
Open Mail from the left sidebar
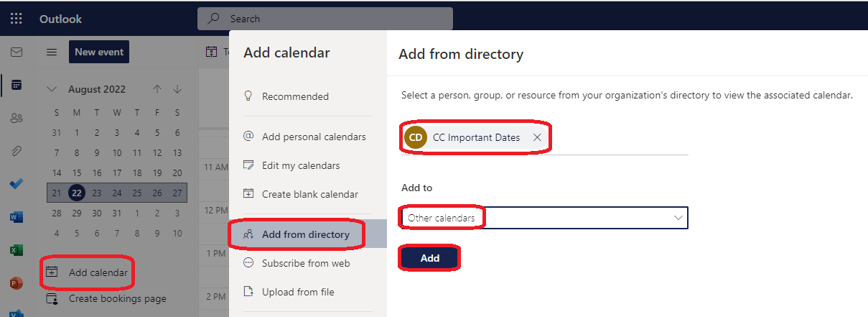(x=16, y=52)
